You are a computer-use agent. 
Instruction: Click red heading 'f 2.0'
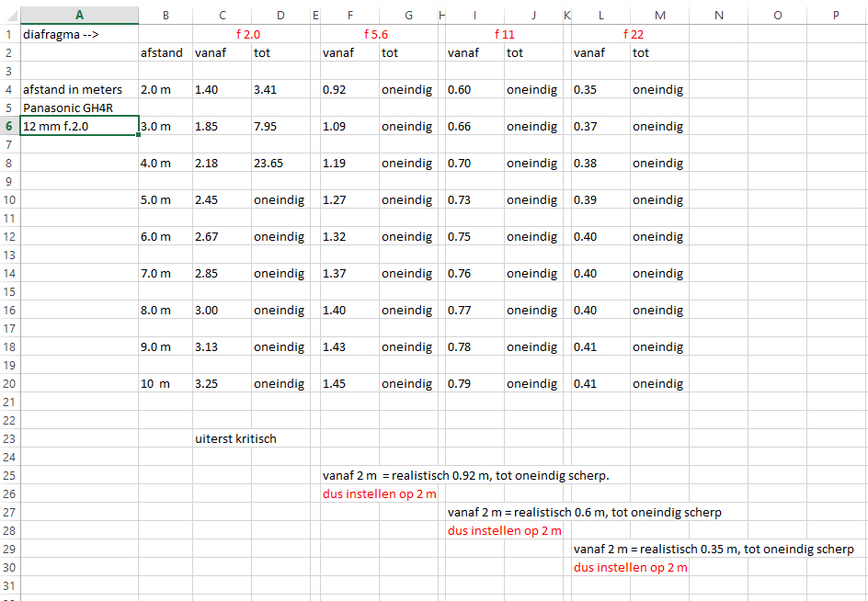coord(247,34)
